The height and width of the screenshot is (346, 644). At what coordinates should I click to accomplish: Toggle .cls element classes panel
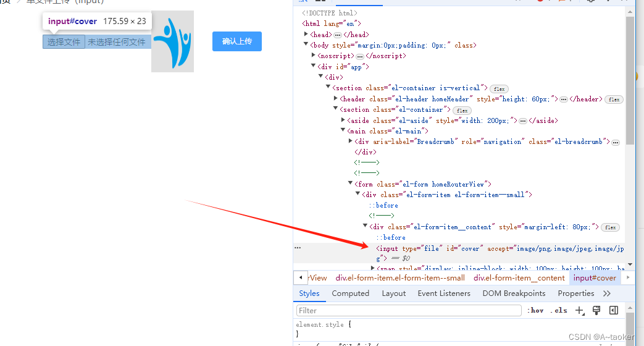[x=559, y=311]
